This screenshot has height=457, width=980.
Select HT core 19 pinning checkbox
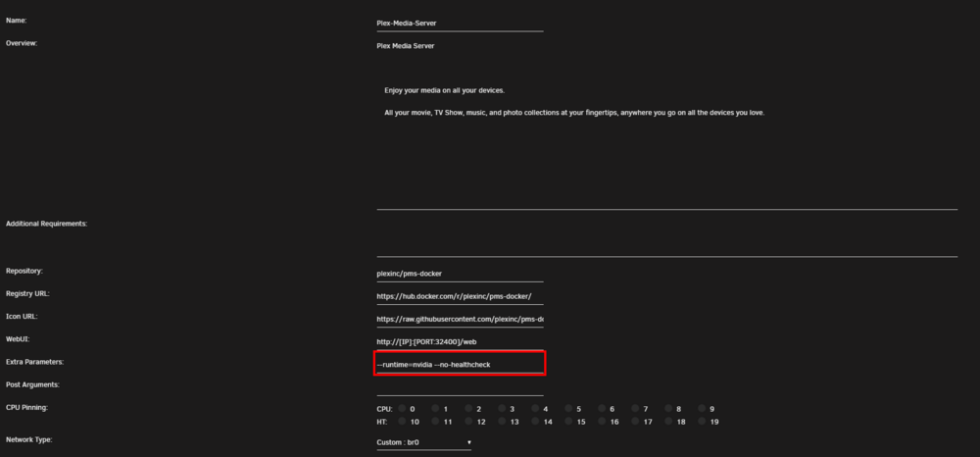coord(703,422)
